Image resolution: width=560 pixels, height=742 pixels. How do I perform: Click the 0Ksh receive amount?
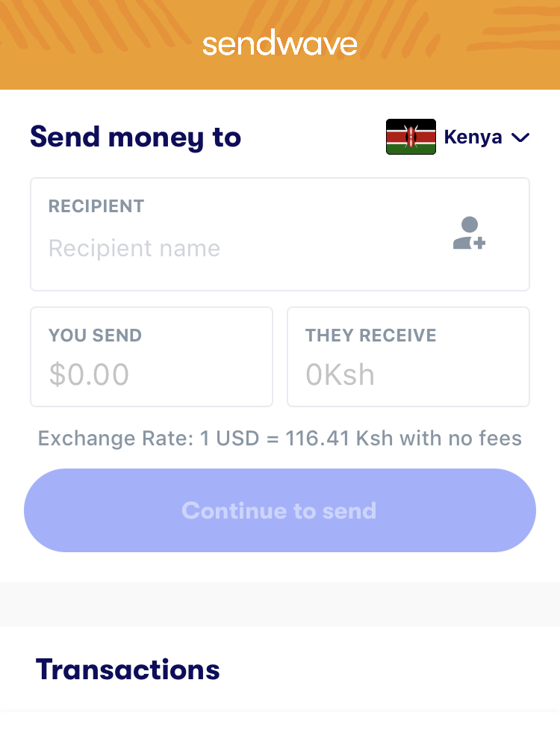click(340, 374)
